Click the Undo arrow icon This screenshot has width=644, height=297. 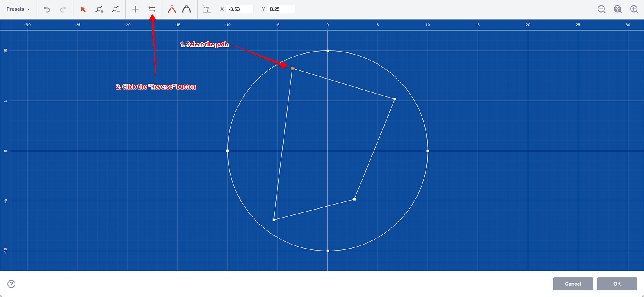pos(47,9)
